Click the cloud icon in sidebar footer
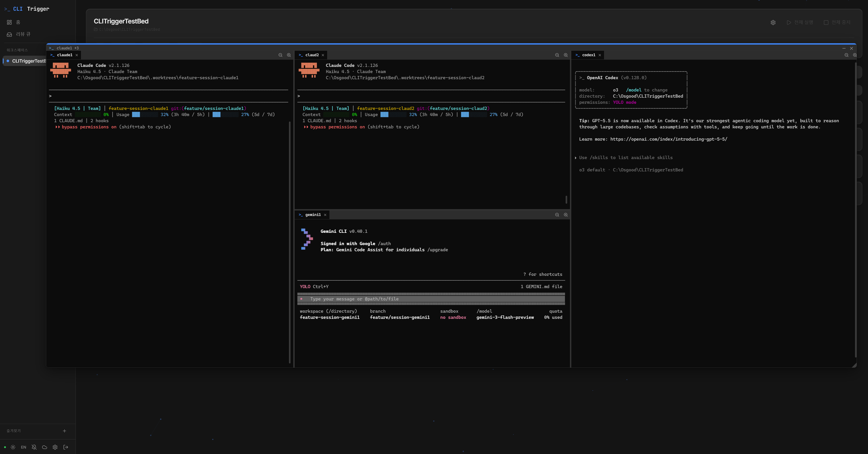The image size is (868, 454). (x=44, y=447)
